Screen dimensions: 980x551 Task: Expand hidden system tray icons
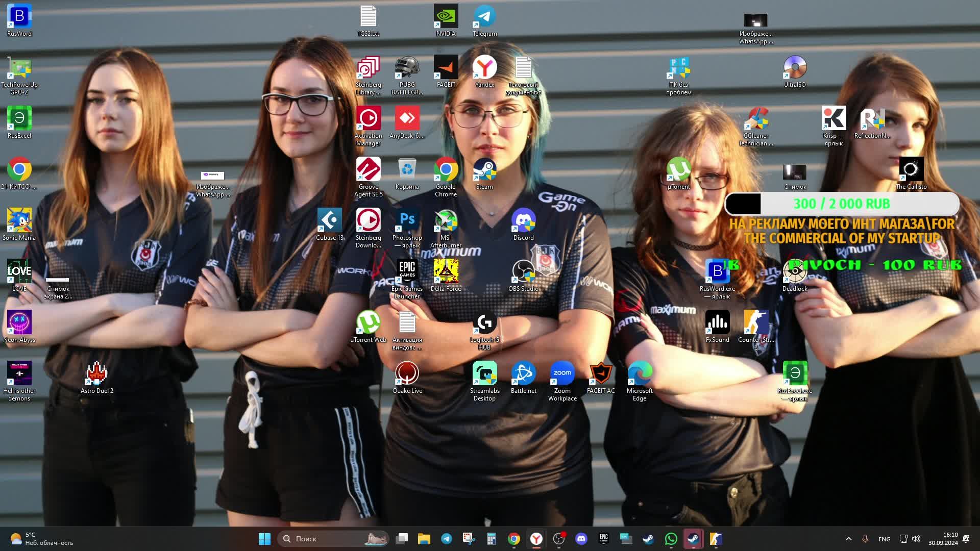849,538
